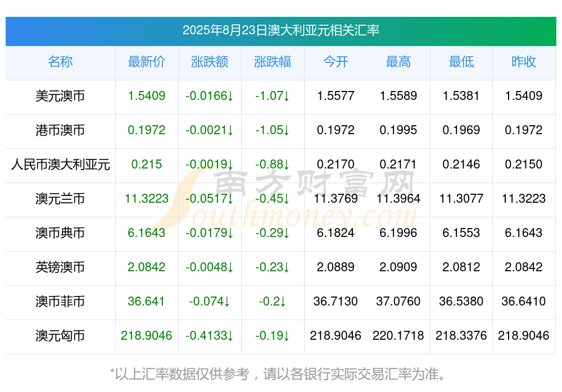This screenshot has height=392, width=562.
Task: Click the low value 0.1969
Action: 461,130
